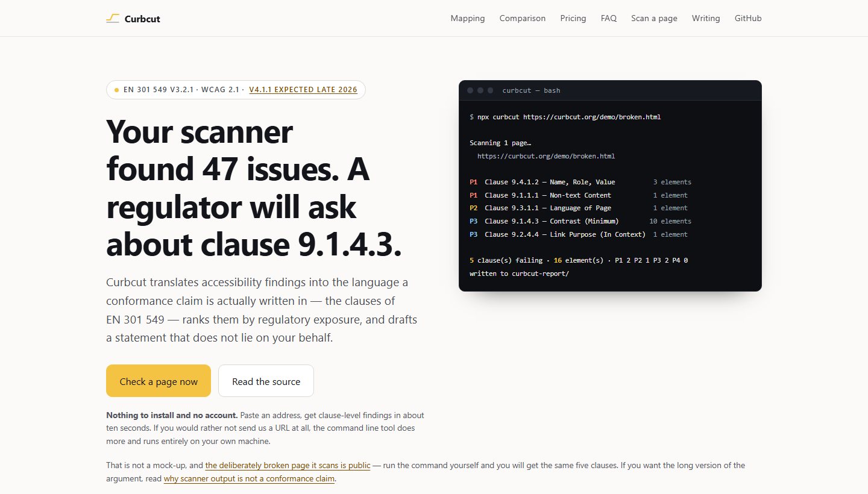Click the '5 clause(s) failing' summary line
This screenshot has height=494, width=868.
pos(579,260)
